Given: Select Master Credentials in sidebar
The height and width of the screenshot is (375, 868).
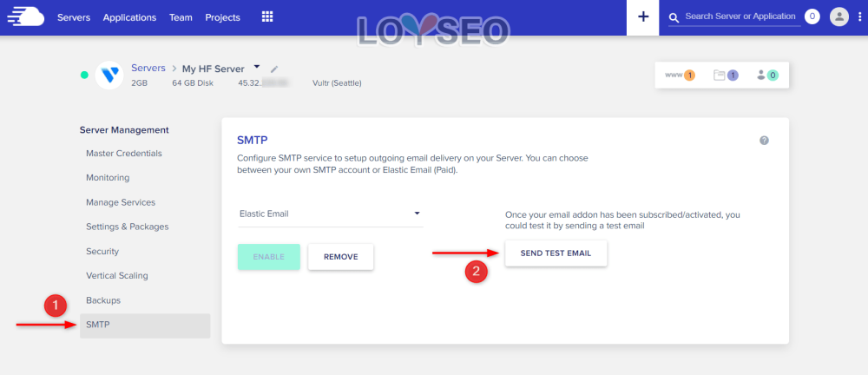Looking at the screenshot, I should point(124,154).
